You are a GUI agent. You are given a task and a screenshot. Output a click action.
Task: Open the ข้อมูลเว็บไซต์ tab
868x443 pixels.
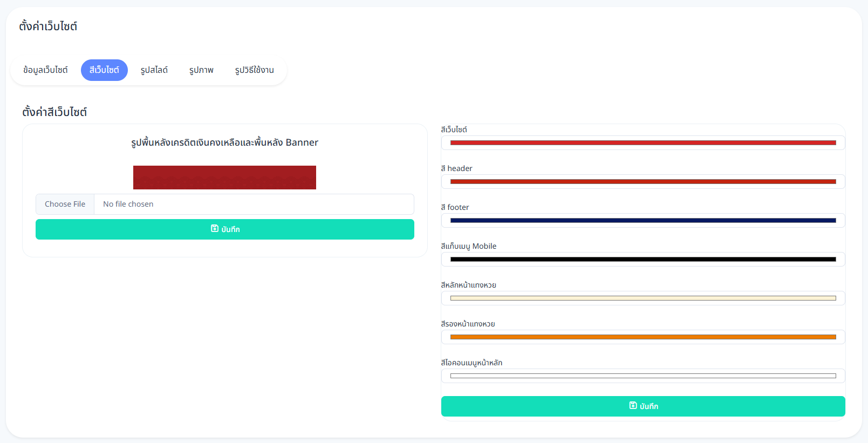(45, 70)
